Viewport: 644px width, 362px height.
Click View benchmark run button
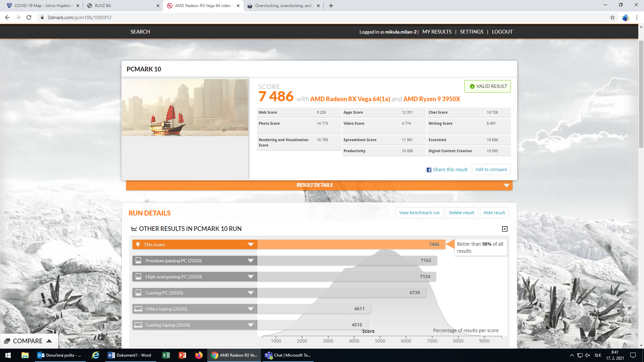tap(419, 213)
